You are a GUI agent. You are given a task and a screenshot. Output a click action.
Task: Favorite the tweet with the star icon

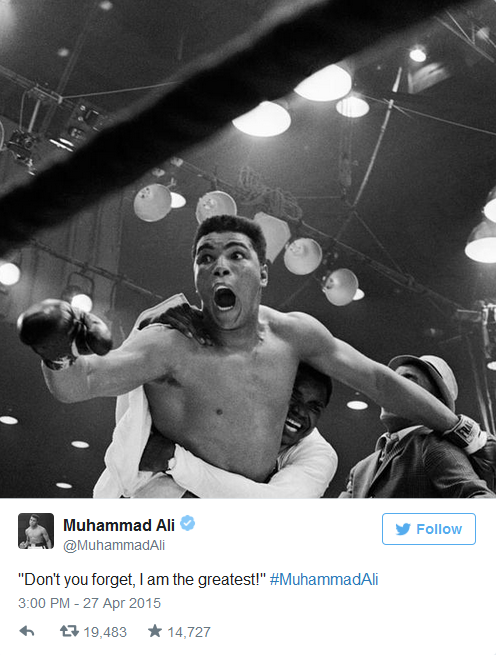pos(155,631)
